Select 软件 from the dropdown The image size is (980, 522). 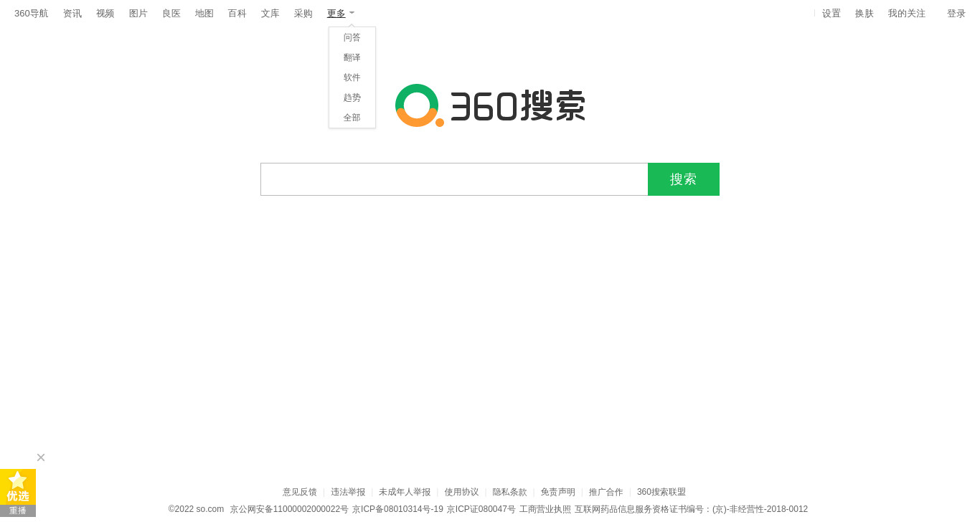point(352,77)
